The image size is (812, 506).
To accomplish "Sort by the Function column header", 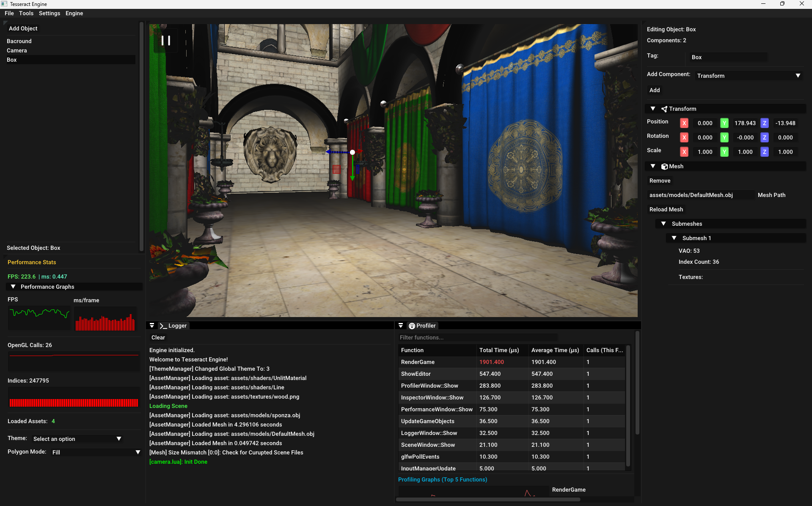I will (437, 350).
